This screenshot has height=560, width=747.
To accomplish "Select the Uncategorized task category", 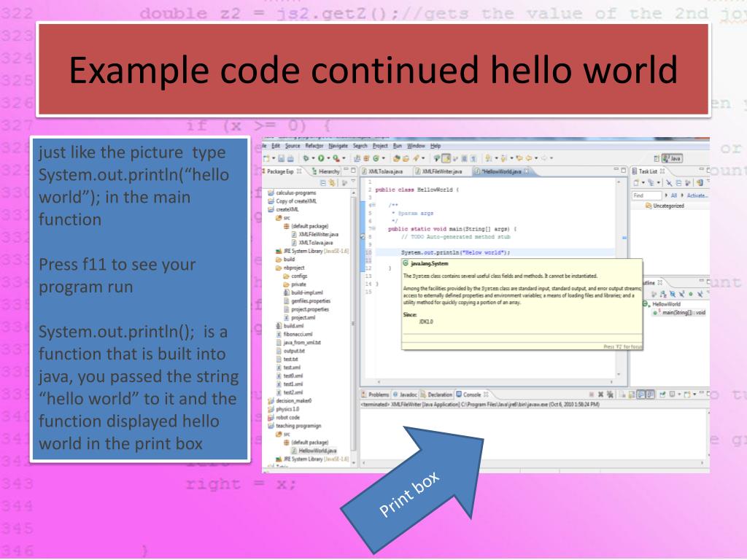I will pyautogui.click(x=665, y=206).
